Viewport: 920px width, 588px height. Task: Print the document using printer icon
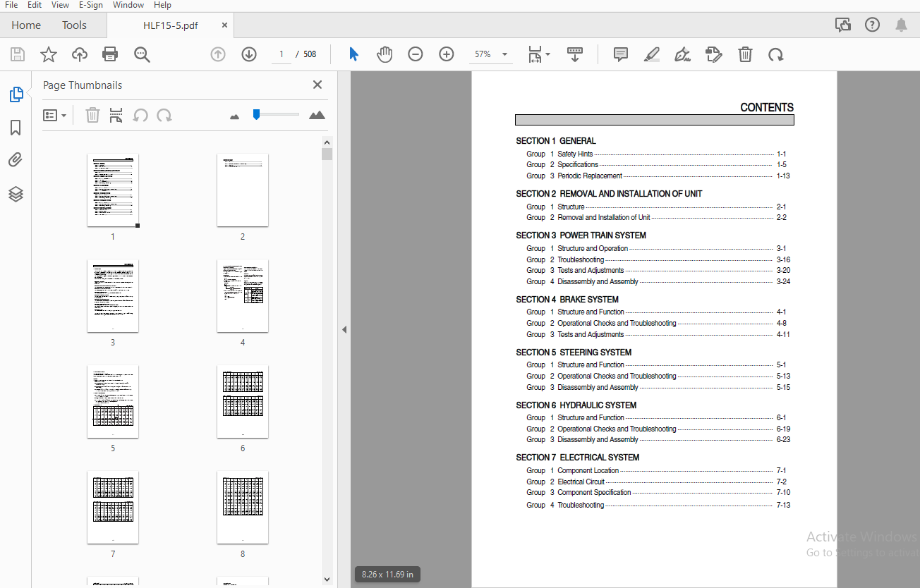click(110, 54)
